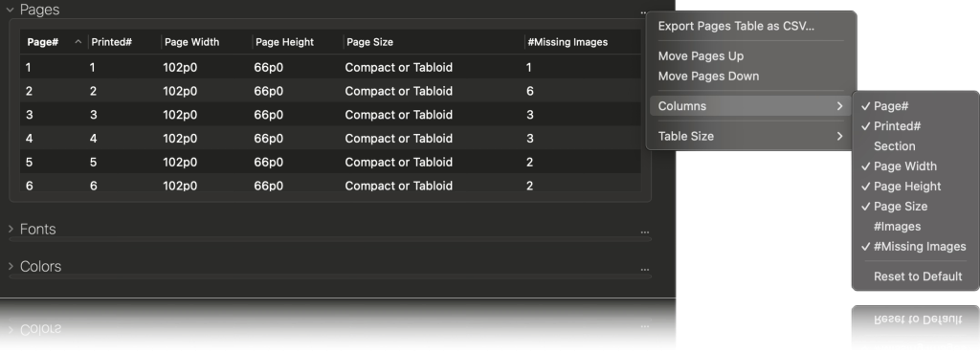Click Reset to Default in submenu
Viewport: 980px width, 353px height.
[x=918, y=276]
